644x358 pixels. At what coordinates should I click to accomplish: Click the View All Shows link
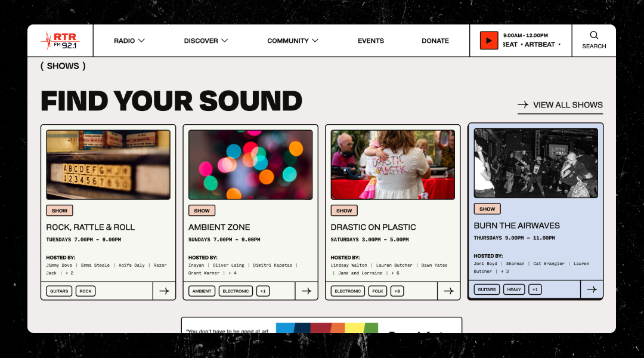[x=560, y=104]
